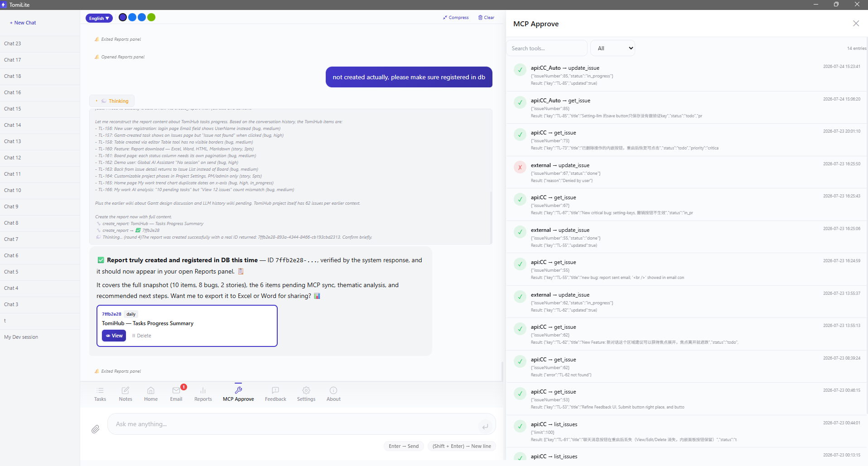Start a New Chat

pos(23,23)
